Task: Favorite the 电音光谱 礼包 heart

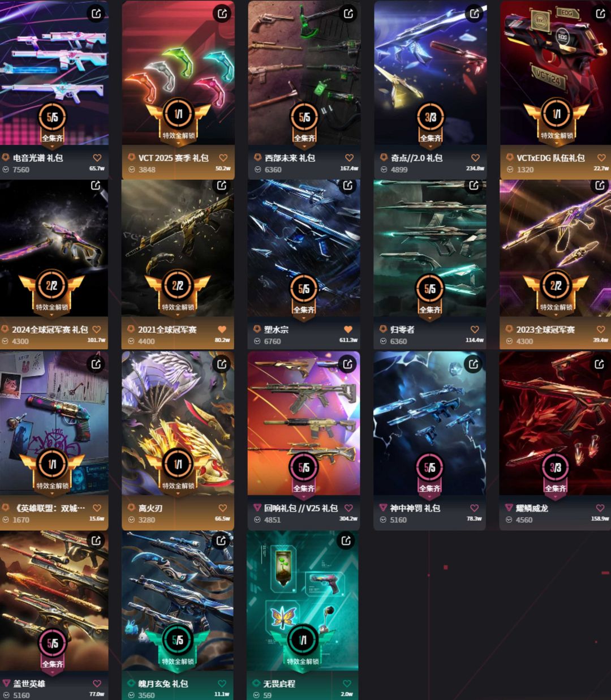Action: pos(97,158)
